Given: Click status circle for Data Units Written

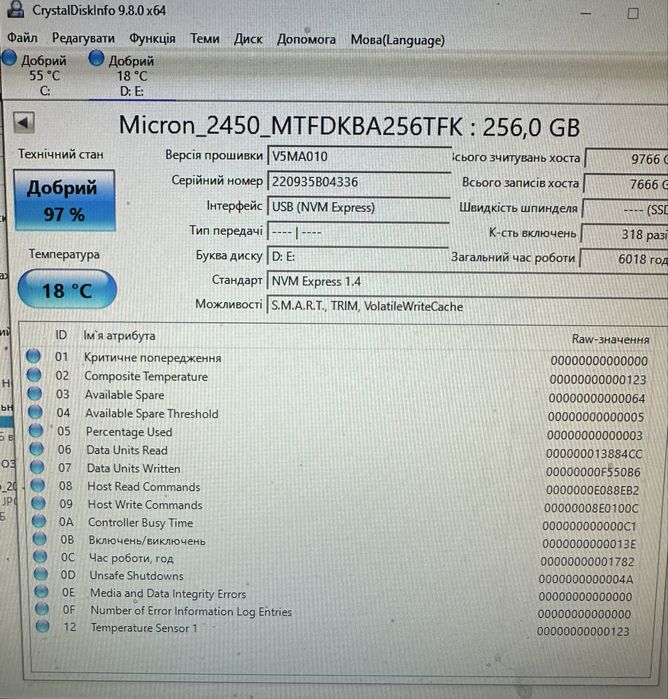Looking at the screenshot, I should [x=37, y=466].
